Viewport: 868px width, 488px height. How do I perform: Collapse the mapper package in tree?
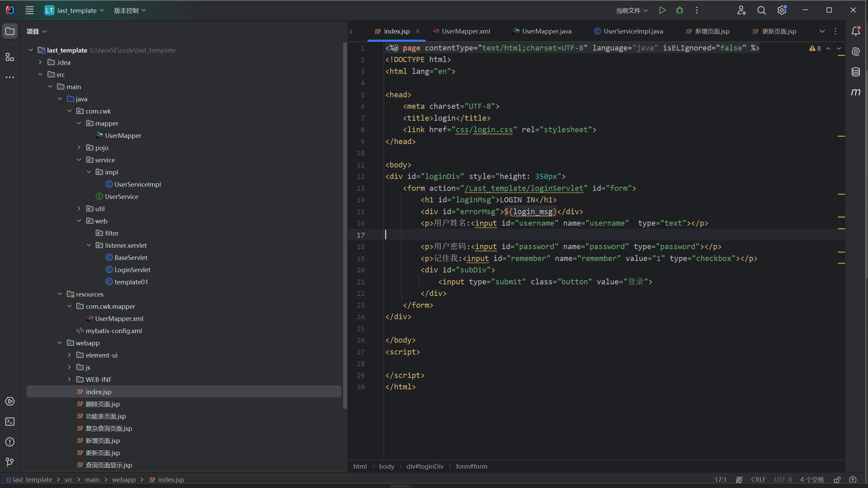pyautogui.click(x=79, y=123)
